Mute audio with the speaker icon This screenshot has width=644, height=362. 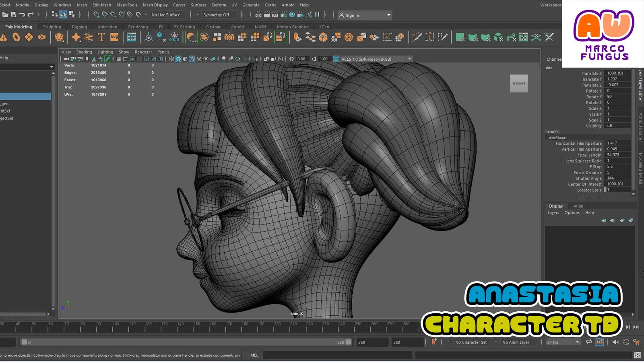tap(615, 342)
